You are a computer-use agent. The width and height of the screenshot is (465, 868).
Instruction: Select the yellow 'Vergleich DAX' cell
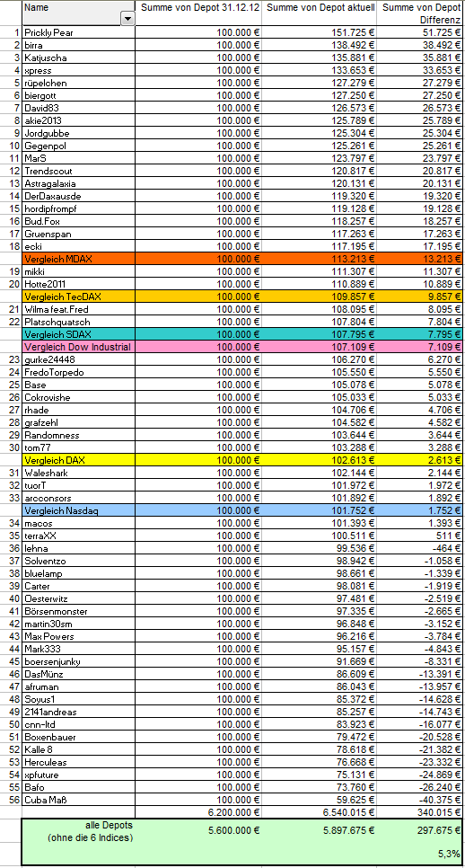[78, 460]
